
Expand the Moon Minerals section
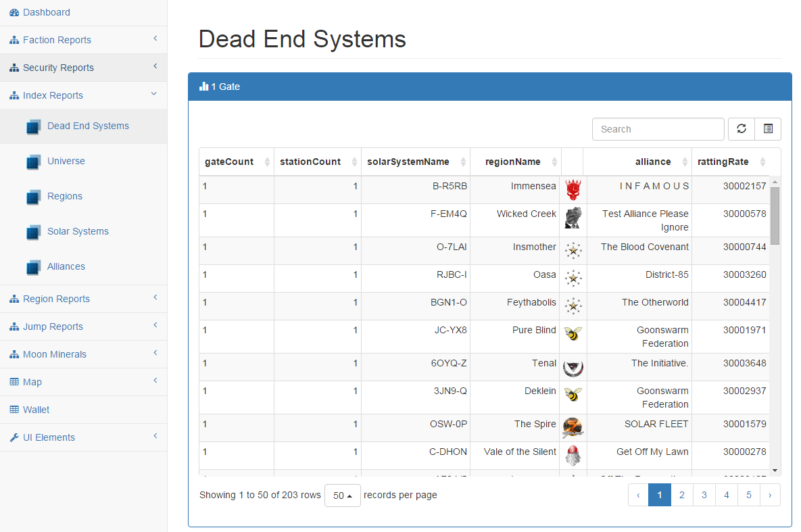55,354
